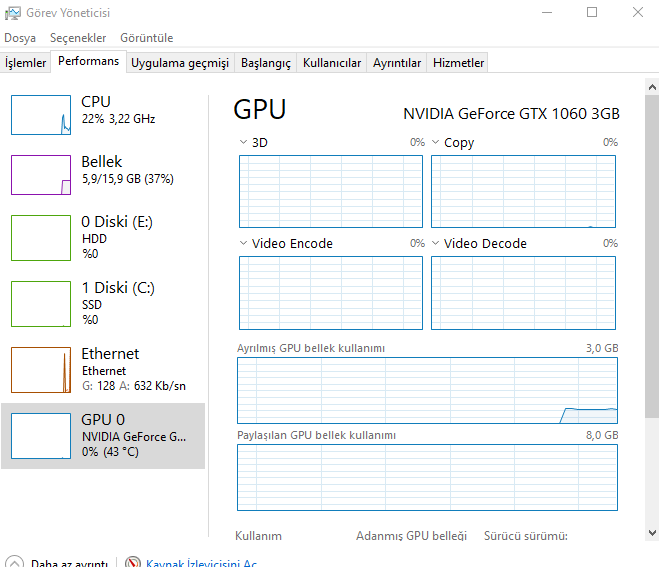Click the CPU label in sidebar
The height and width of the screenshot is (567, 659).
pos(96,102)
